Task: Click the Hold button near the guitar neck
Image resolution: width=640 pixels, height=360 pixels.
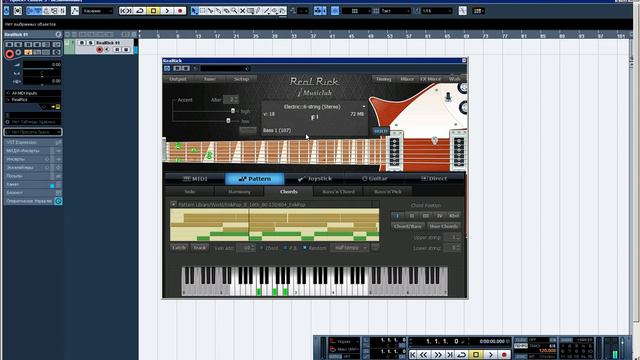Action: pyautogui.click(x=380, y=131)
